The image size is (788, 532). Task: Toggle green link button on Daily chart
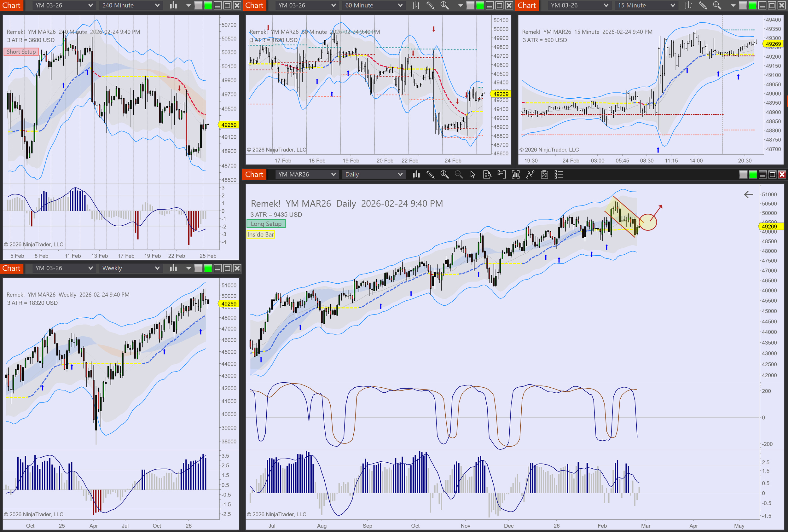(x=753, y=175)
